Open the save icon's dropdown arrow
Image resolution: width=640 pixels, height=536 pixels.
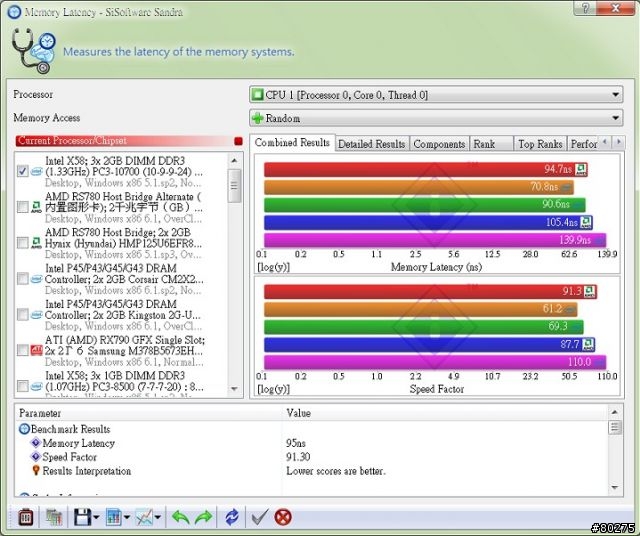tap(96, 518)
